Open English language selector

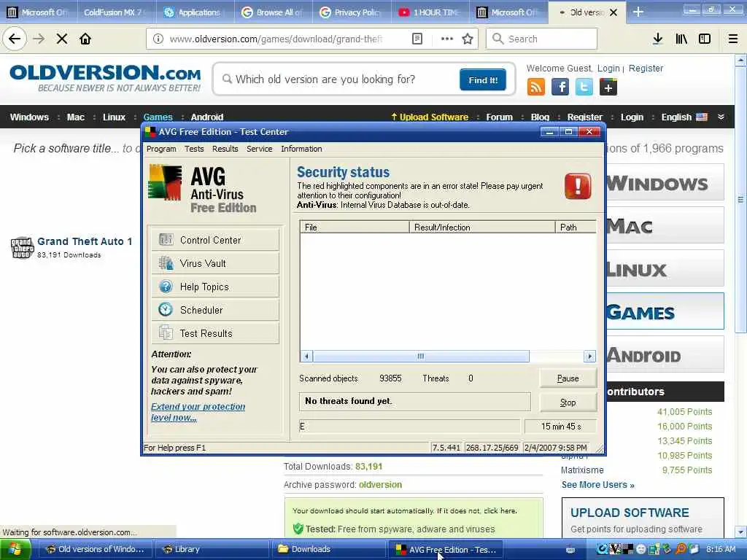(684, 117)
